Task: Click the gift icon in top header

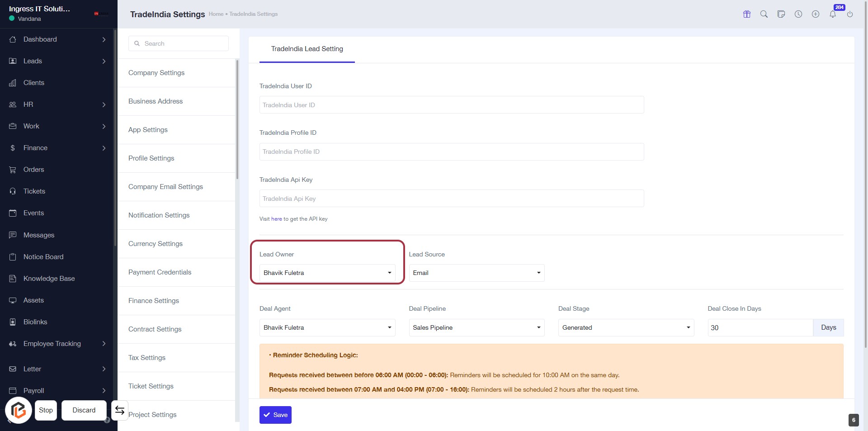Action: tap(746, 14)
